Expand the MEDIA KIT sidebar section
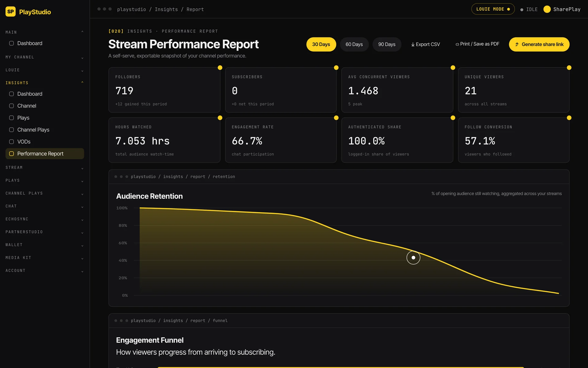This screenshot has height=368, width=588. coord(44,258)
